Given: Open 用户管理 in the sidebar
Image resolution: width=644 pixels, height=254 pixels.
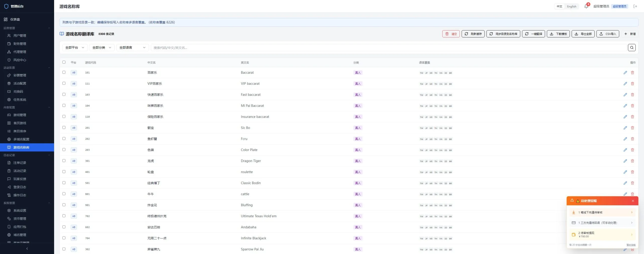Looking at the screenshot, I should tap(27, 36).
